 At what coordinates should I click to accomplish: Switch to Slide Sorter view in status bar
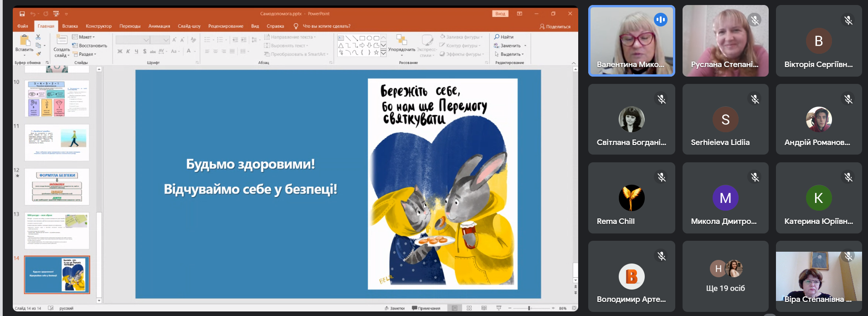pos(469,308)
